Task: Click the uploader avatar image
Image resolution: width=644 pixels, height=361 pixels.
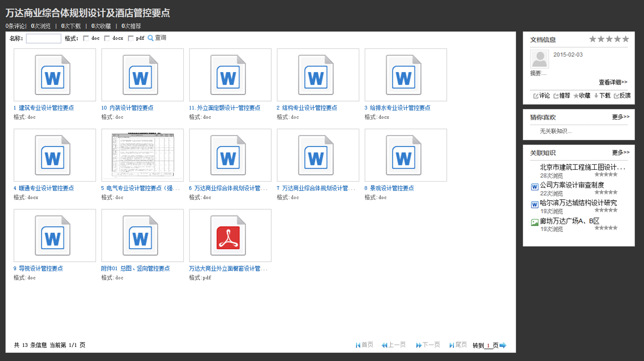Action: pos(539,59)
